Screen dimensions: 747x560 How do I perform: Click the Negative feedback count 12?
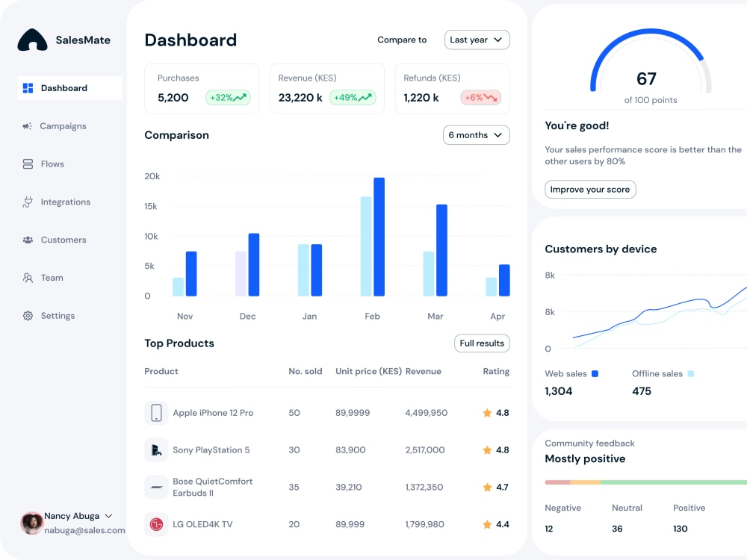(x=549, y=529)
